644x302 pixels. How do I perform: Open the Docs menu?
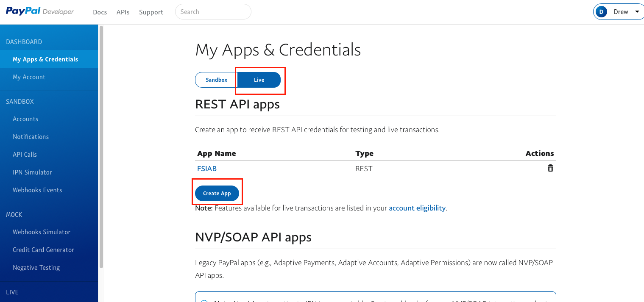pos(100,12)
